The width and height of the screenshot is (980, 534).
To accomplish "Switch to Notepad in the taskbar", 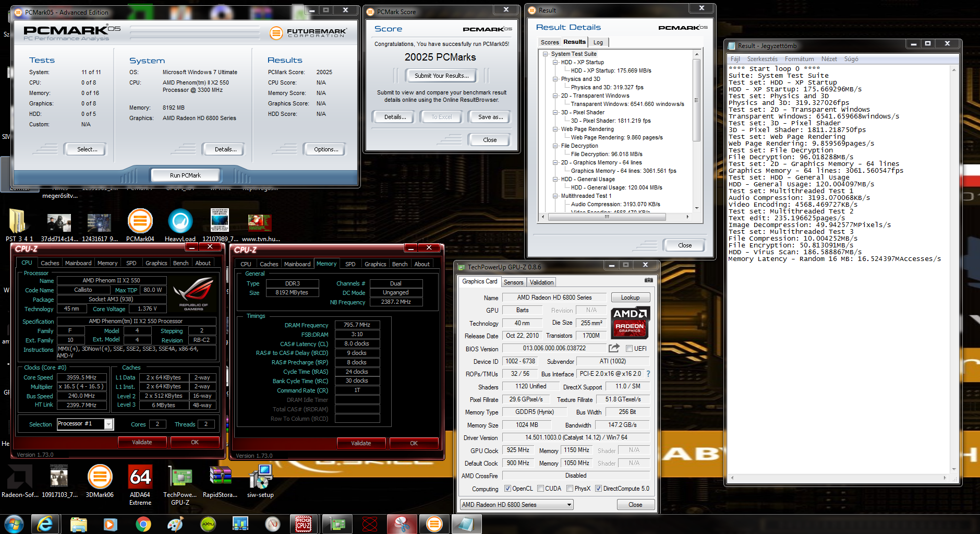I will tap(467, 524).
